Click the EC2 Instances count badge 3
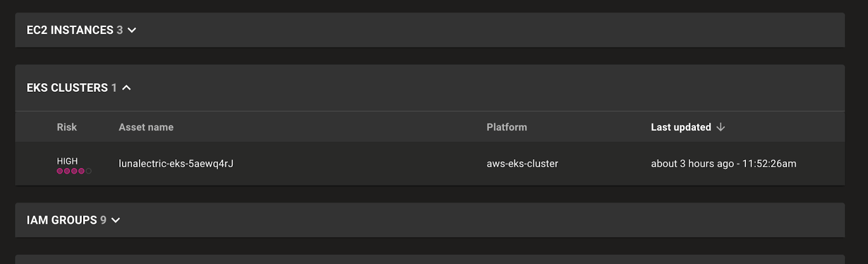The image size is (868, 264). tap(119, 30)
